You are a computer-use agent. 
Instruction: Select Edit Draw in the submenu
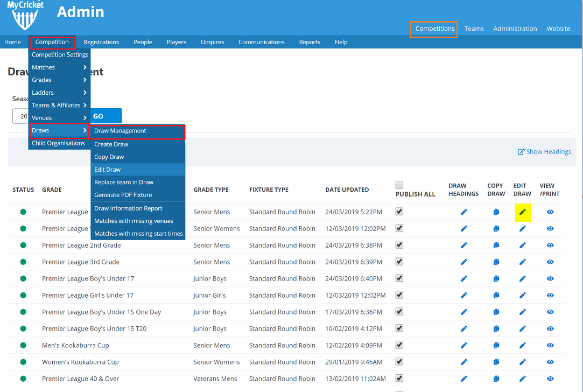tap(138, 170)
